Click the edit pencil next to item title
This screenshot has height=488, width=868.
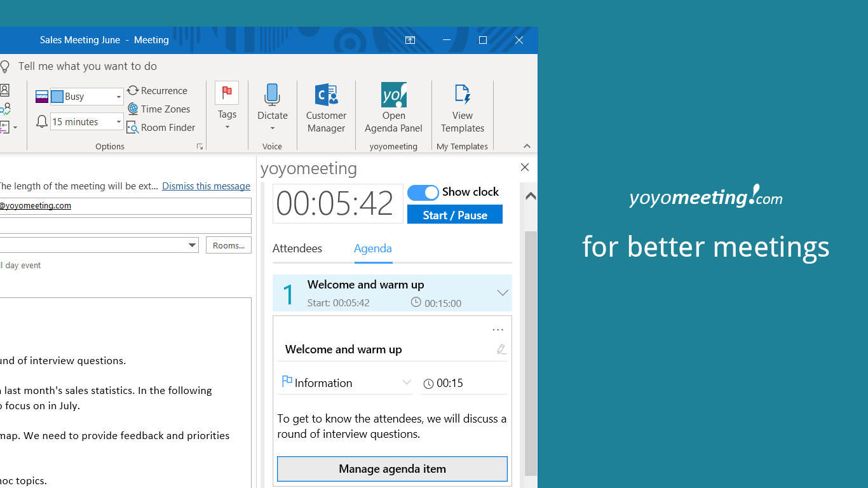pyautogui.click(x=501, y=349)
